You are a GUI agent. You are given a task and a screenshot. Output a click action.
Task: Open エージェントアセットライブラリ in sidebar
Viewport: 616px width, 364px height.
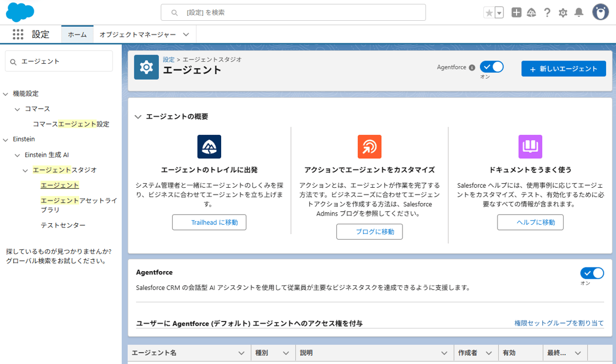point(79,205)
